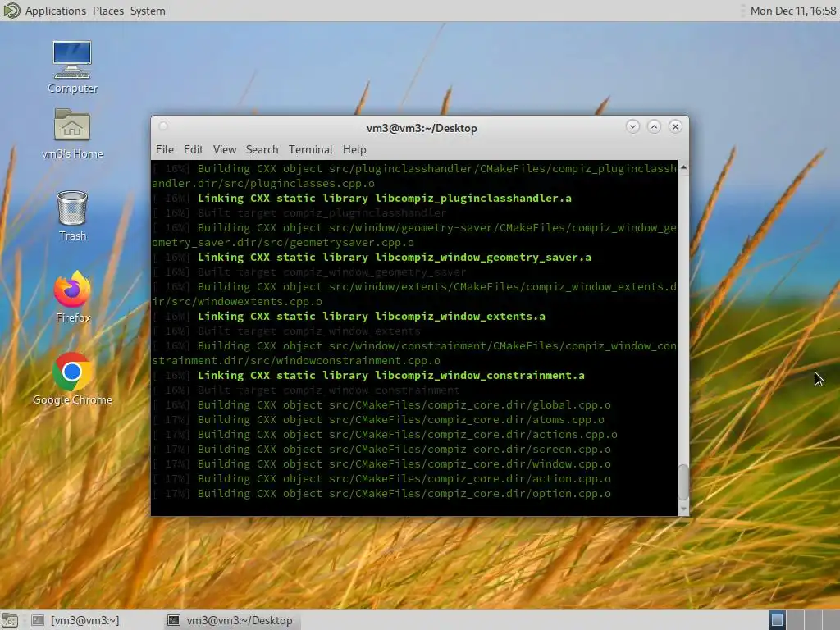Open the Places menu
The width and height of the screenshot is (840, 630).
107,11
